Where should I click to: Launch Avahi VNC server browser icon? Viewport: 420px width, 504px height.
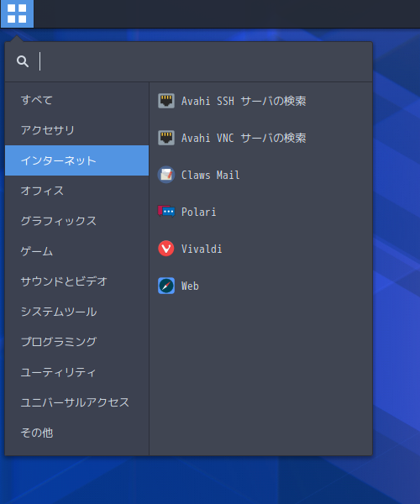pos(166,138)
